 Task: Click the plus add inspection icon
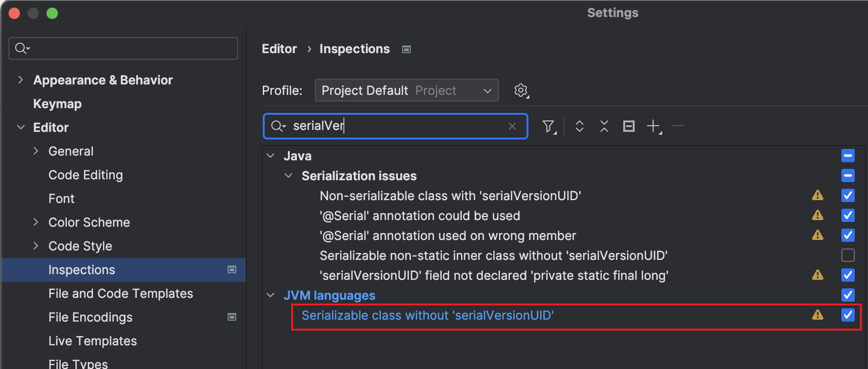654,126
